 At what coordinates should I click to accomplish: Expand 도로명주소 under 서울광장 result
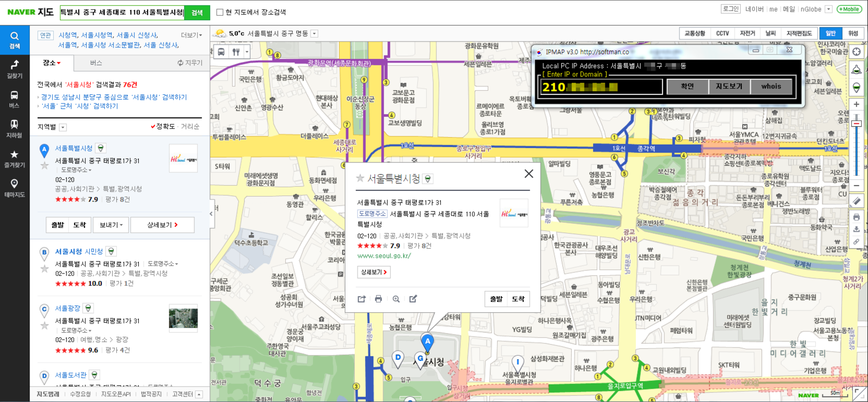76,330
